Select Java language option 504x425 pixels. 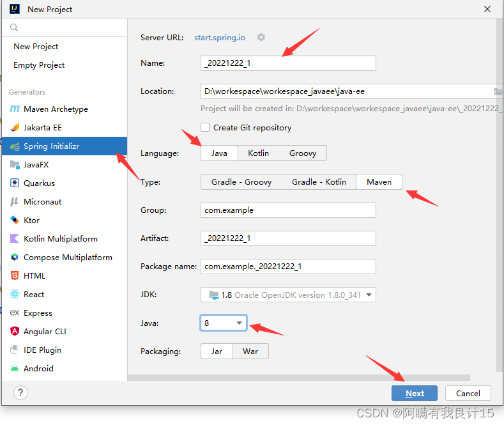(219, 153)
